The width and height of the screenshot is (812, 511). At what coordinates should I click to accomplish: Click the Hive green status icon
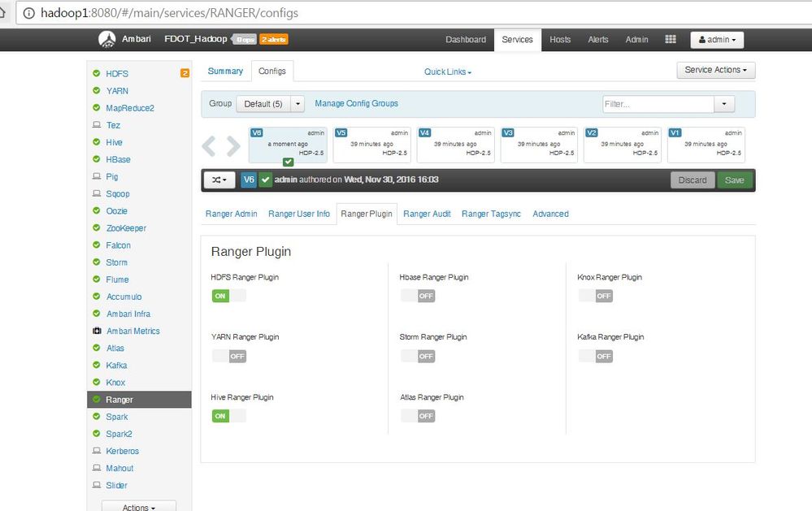click(x=97, y=142)
